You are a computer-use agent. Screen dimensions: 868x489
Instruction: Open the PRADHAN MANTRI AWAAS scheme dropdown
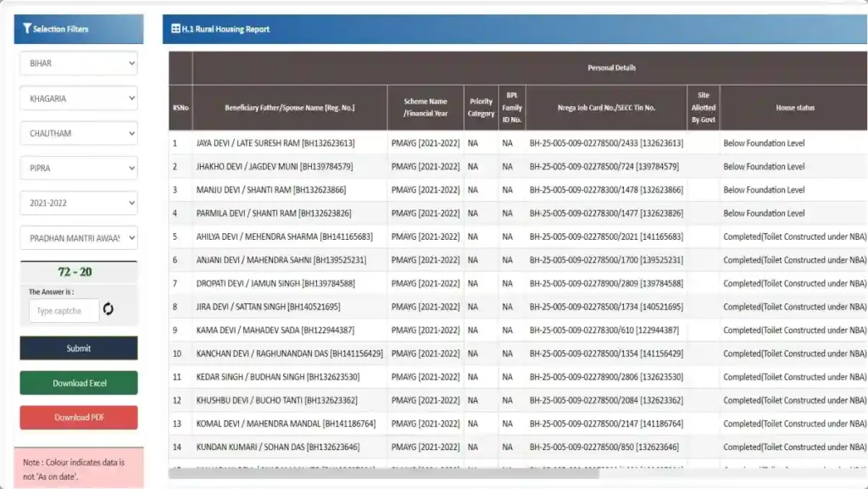tap(79, 238)
